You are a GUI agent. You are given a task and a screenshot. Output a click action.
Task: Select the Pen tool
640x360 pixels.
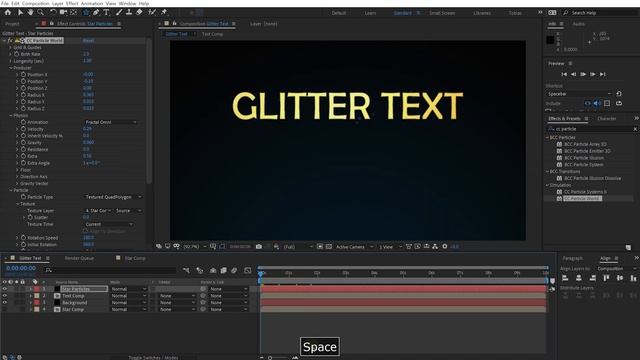(x=96, y=13)
